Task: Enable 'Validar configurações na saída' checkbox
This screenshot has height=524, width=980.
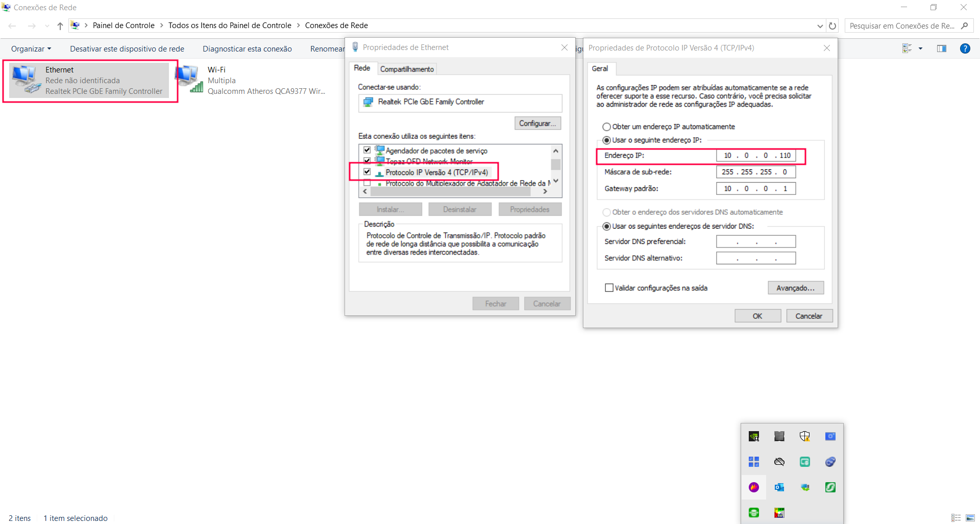Action: [609, 288]
